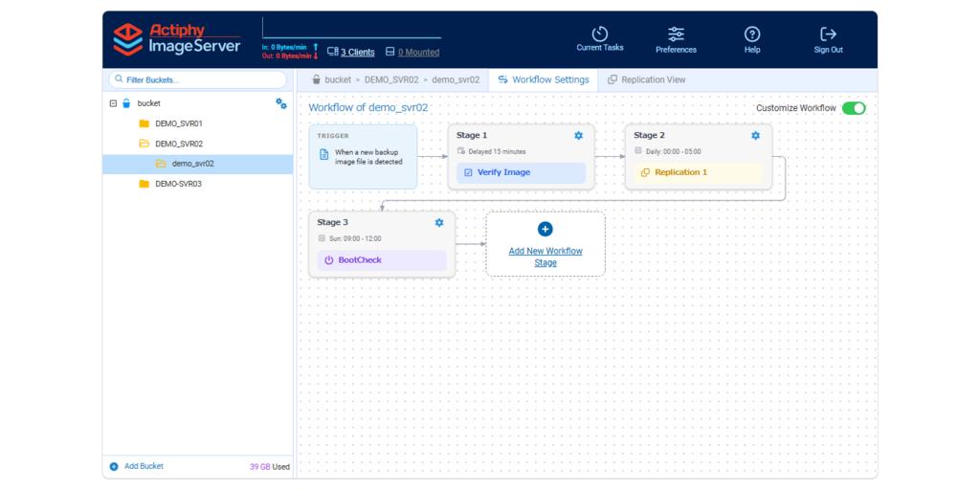Click the Filter Buckets search field
Image resolution: width=980 pixels, height=490 pixels.
click(197, 80)
